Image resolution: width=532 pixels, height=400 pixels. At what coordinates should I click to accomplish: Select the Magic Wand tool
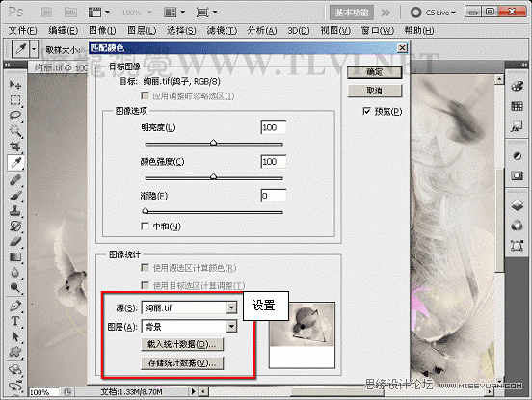click(x=15, y=131)
